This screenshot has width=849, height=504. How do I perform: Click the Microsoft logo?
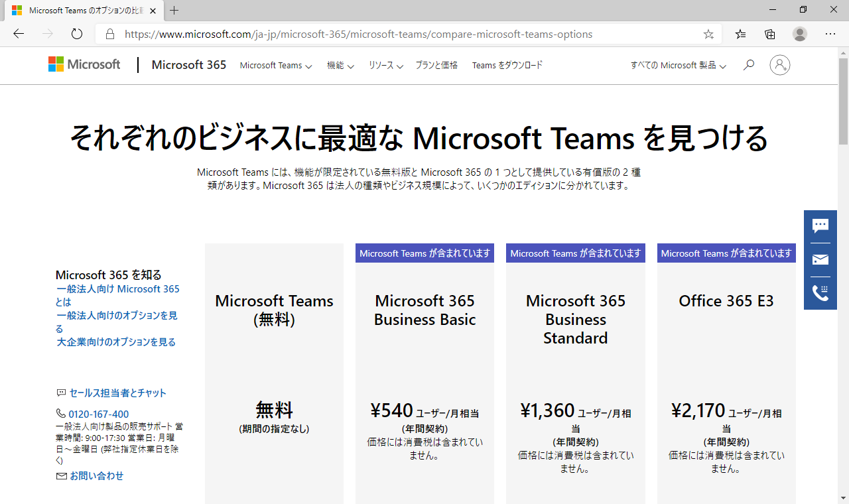click(x=84, y=64)
